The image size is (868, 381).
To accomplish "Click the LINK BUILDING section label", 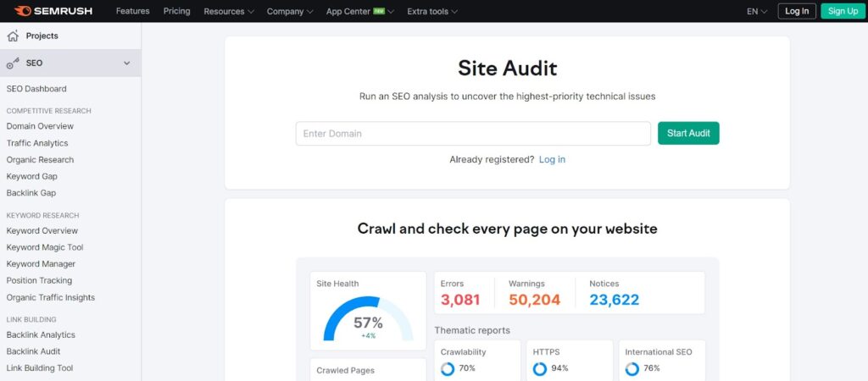I will point(31,319).
